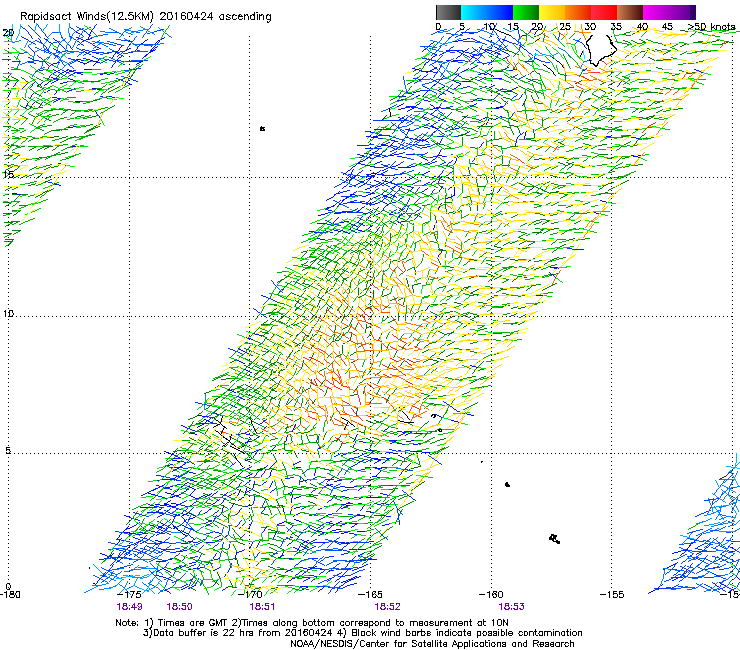Click the longitude axis label -180
The height and width of the screenshot is (650, 740).
[10, 595]
